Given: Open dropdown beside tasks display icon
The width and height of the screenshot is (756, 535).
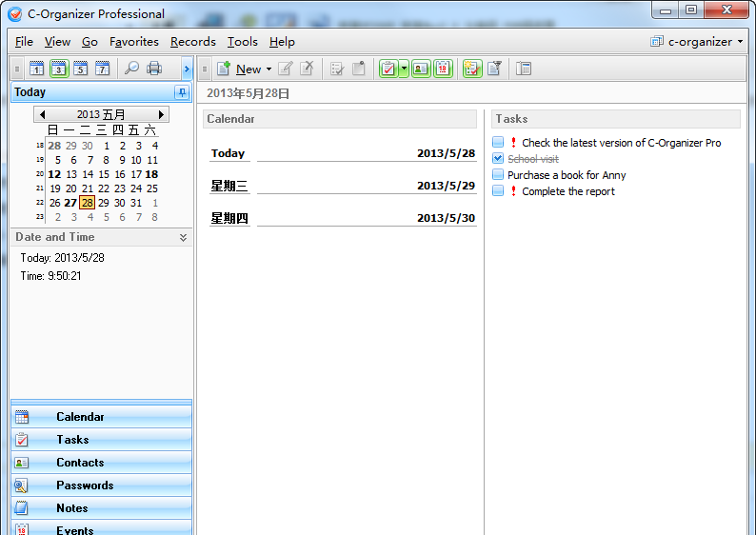Looking at the screenshot, I should coord(404,69).
